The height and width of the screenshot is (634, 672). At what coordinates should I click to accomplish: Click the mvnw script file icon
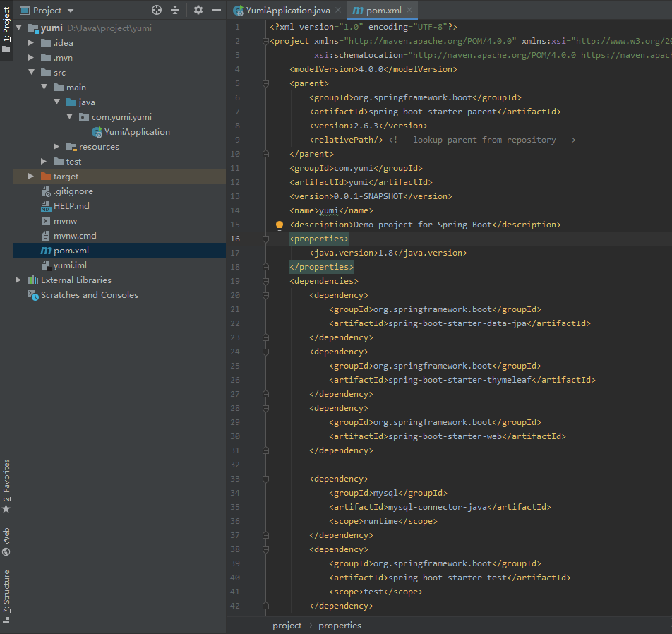46,221
